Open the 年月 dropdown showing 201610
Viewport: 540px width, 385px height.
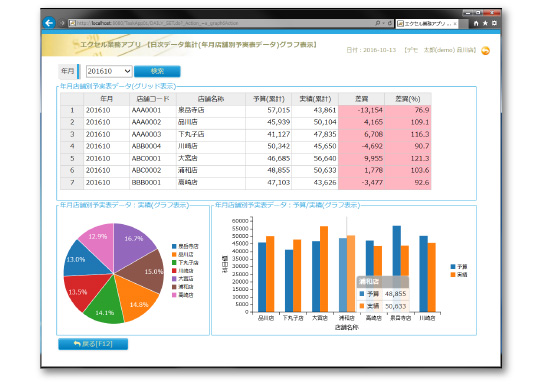109,71
